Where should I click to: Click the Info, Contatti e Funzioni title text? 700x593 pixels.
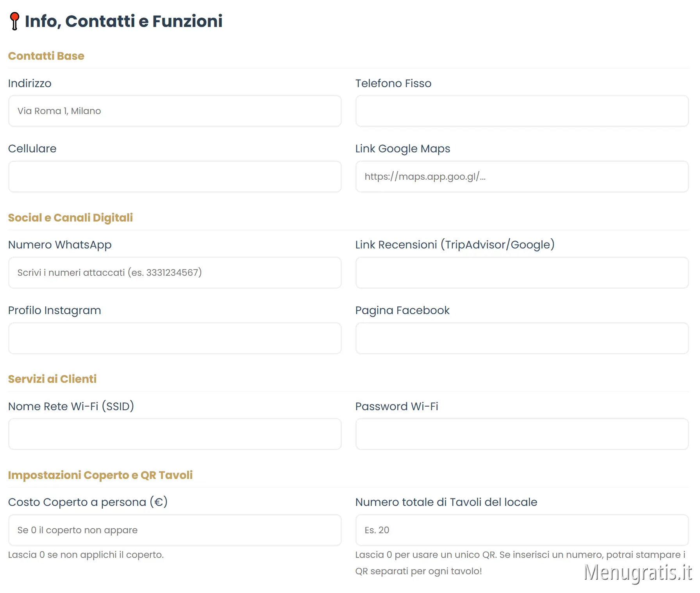pos(123,21)
